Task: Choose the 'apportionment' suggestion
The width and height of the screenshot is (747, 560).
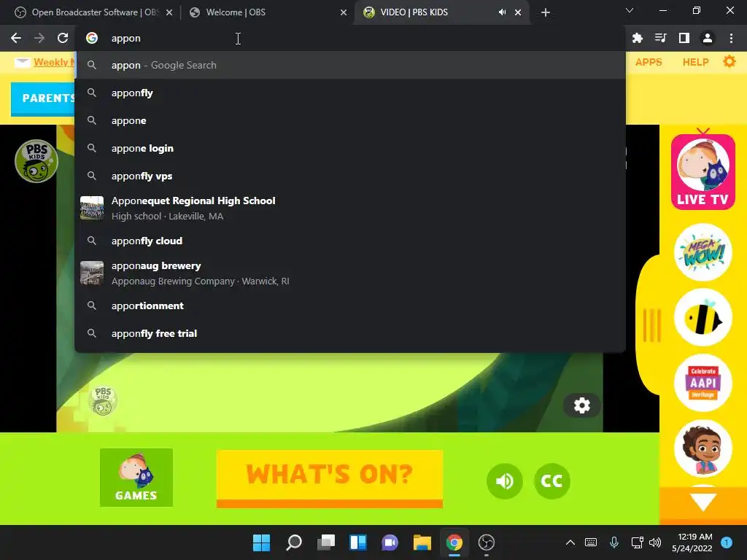Action: click(x=350, y=306)
